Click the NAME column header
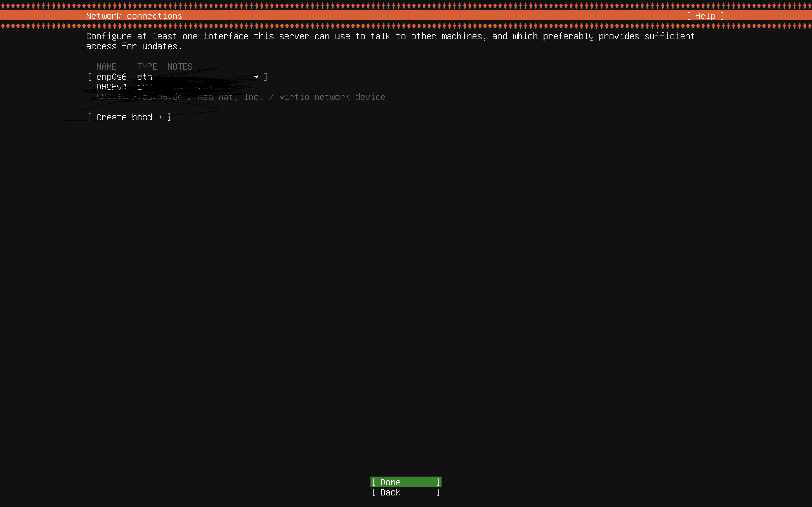Viewport: 812px width, 507px height. coord(106,67)
